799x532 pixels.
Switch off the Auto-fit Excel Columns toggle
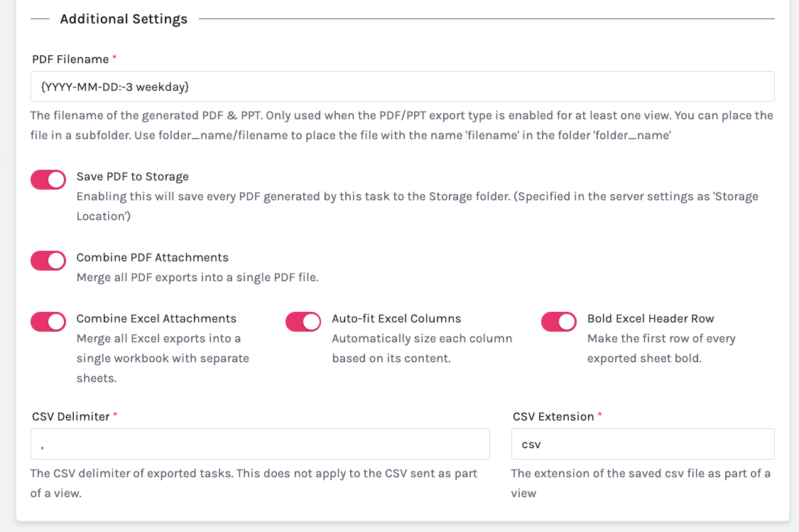pyautogui.click(x=303, y=322)
